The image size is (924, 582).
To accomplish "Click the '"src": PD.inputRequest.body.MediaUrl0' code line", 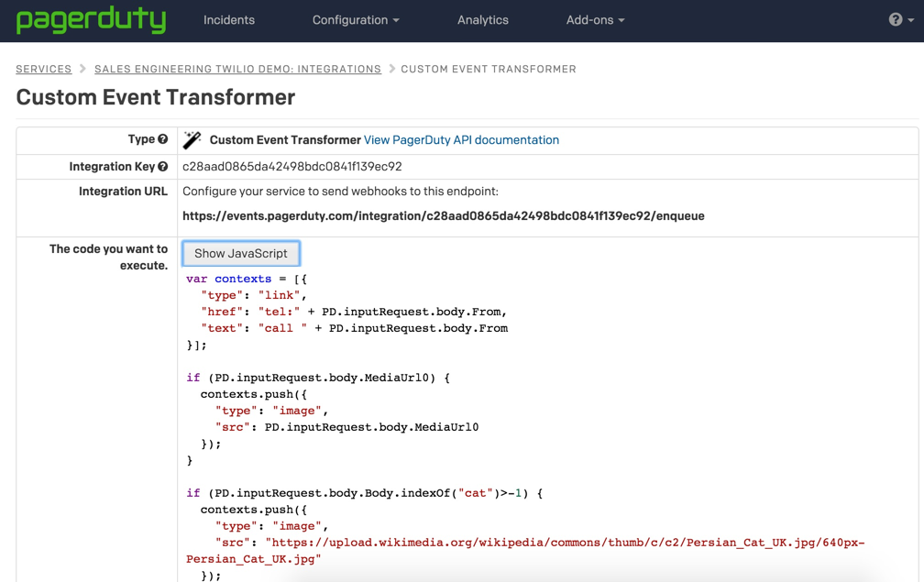I will (x=347, y=427).
